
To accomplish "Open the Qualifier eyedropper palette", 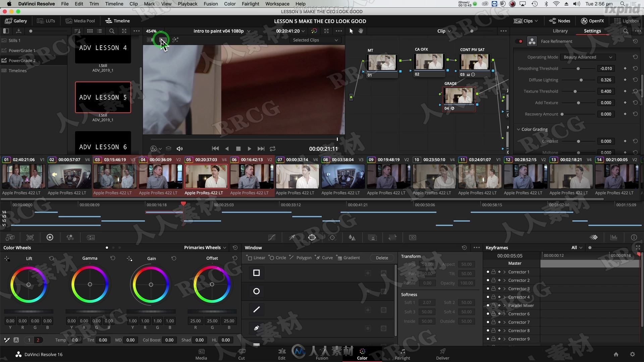I will point(292,237).
